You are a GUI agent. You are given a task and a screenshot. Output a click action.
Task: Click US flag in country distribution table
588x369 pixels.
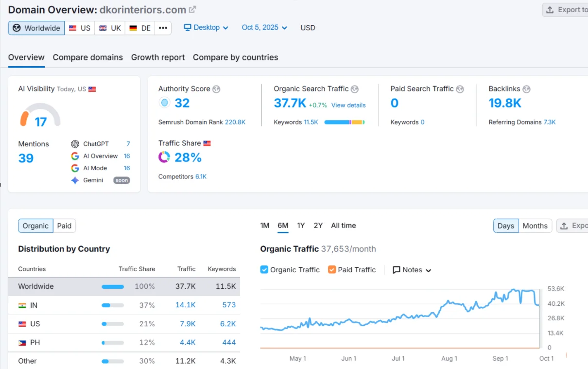coord(22,324)
